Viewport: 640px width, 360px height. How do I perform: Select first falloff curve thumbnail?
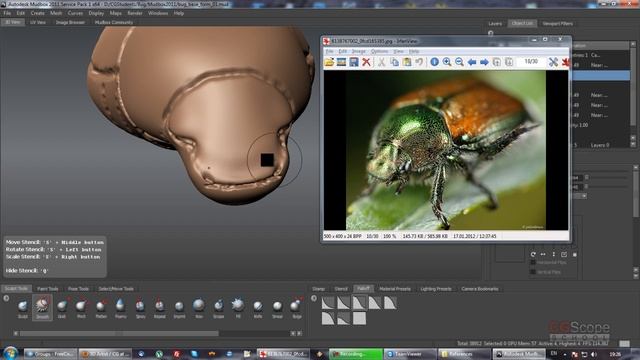pyautogui.click(x=328, y=303)
